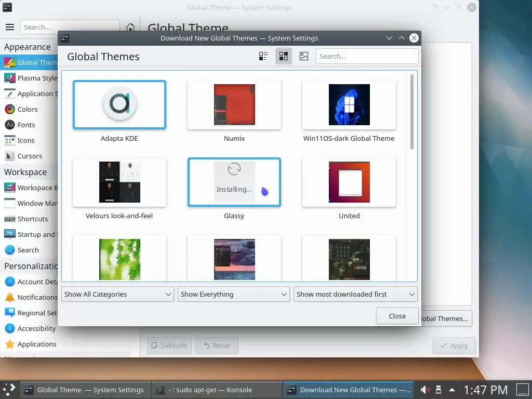This screenshot has height=399, width=532.
Task: Click the Glassy theme tile showing Installing
Action: (234, 182)
